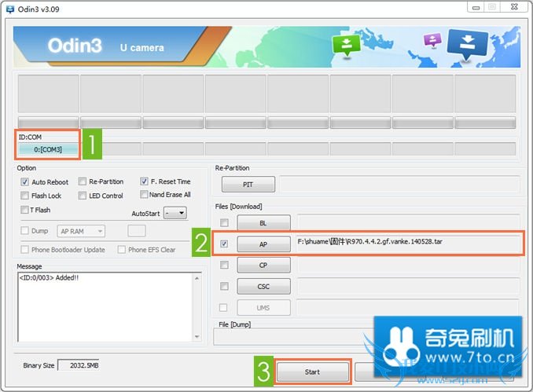Enable the Re-Partition checkbox
This screenshot has height=392, width=533.
coord(83,181)
